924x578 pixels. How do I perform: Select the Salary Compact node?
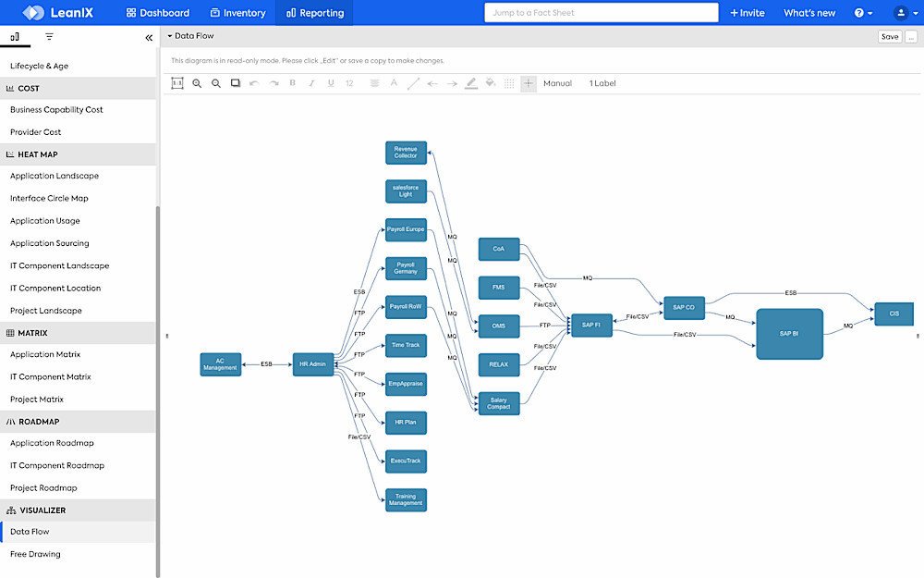coord(499,403)
